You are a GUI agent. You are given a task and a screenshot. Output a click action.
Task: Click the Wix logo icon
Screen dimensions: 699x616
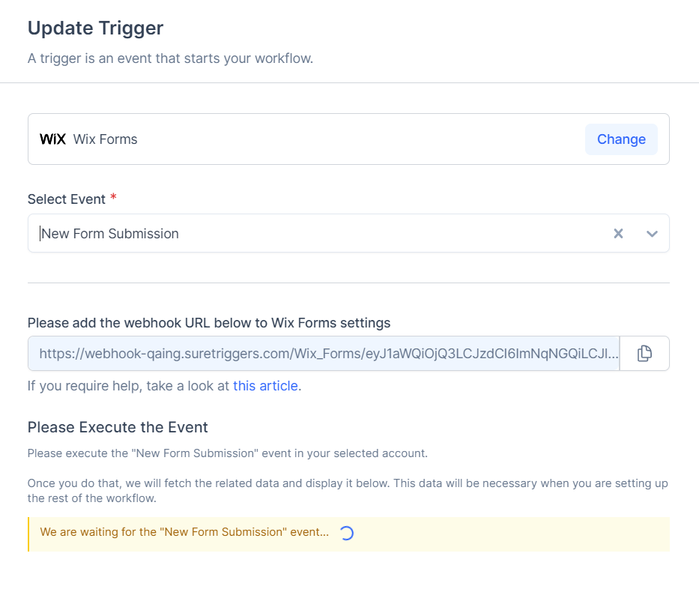(x=52, y=139)
